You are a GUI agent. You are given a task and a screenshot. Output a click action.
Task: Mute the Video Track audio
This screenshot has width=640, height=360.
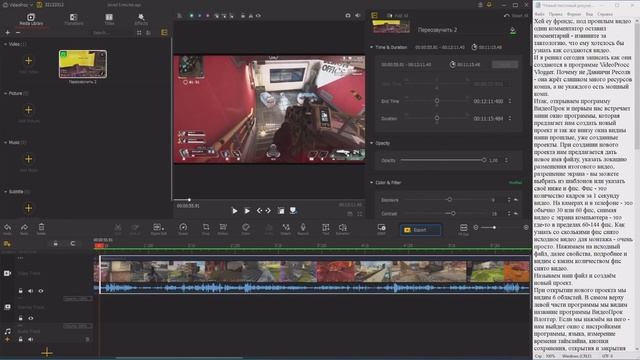(x=31, y=291)
